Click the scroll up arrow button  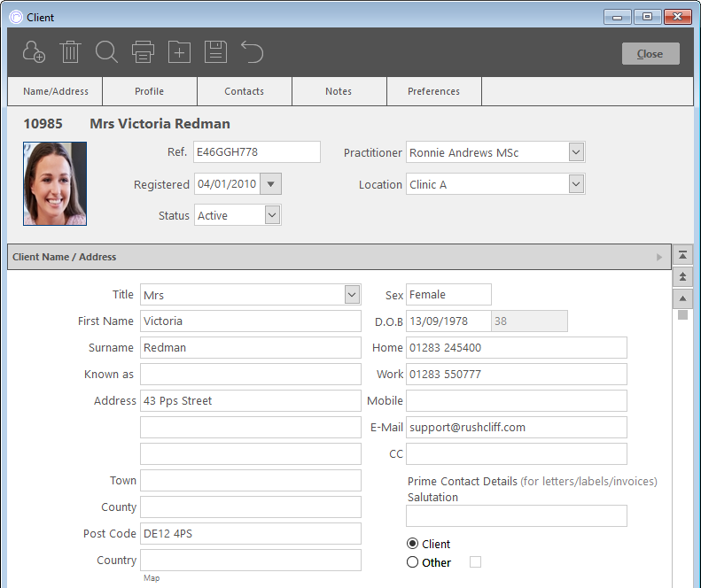click(682, 298)
